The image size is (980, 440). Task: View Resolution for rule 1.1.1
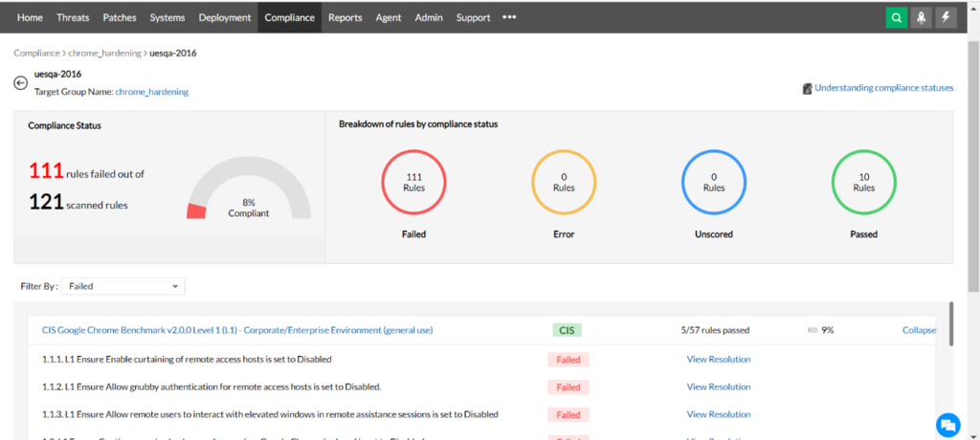pyautogui.click(x=719, y=360)
